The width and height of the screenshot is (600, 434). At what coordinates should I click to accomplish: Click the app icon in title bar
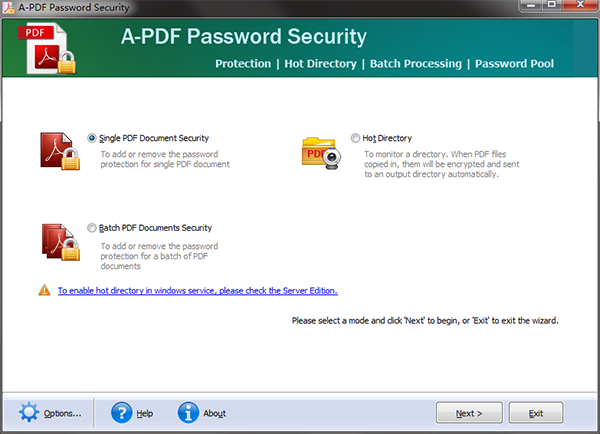pos(9,8)
